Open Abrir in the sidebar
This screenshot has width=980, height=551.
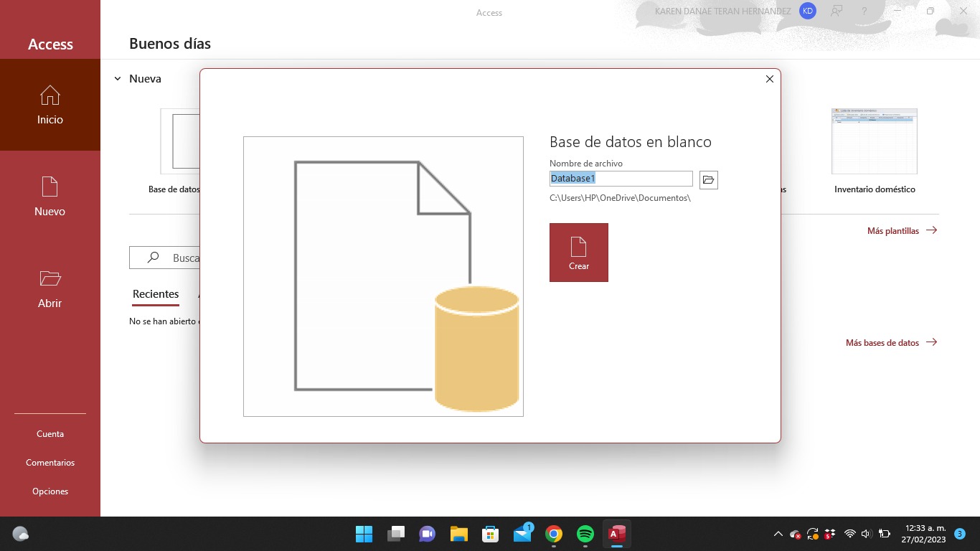pyautogui.click(x=50, y=288)
